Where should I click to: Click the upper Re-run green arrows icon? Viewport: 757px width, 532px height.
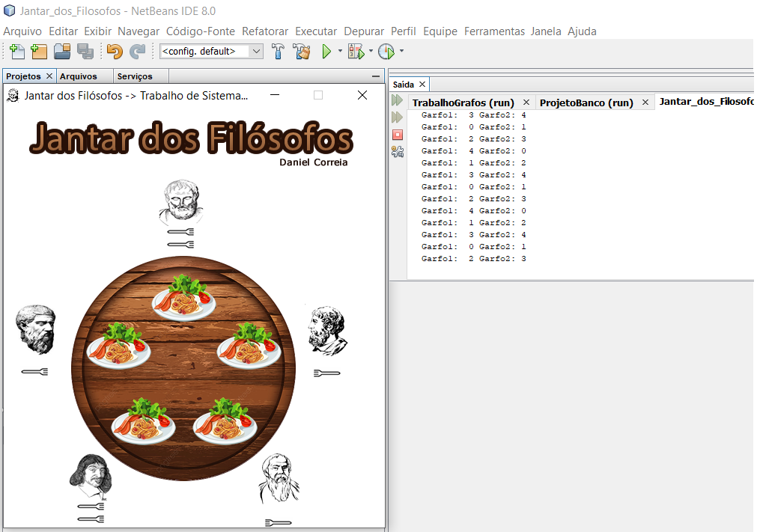(397, 100)
